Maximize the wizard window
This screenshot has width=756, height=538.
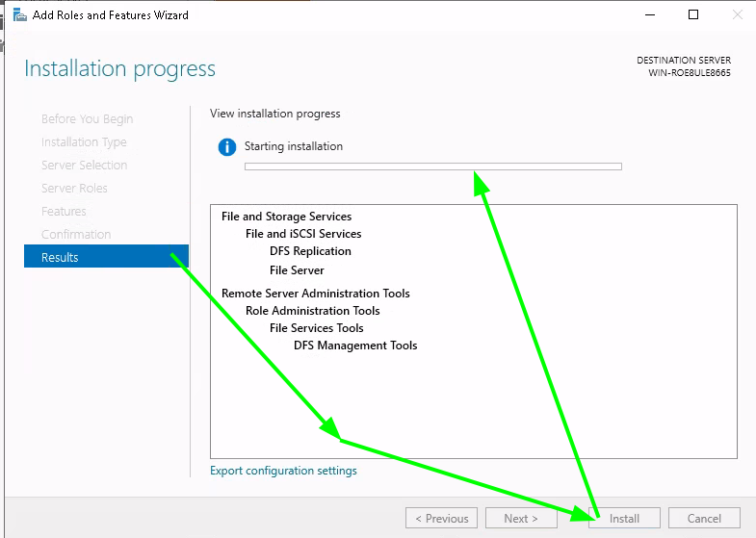pos(693,15)
